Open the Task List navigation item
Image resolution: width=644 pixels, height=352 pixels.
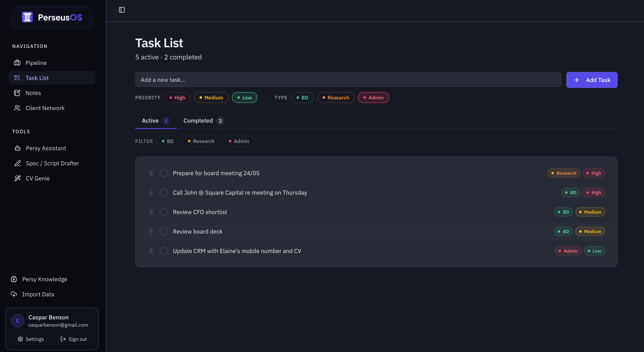(52, 78)
